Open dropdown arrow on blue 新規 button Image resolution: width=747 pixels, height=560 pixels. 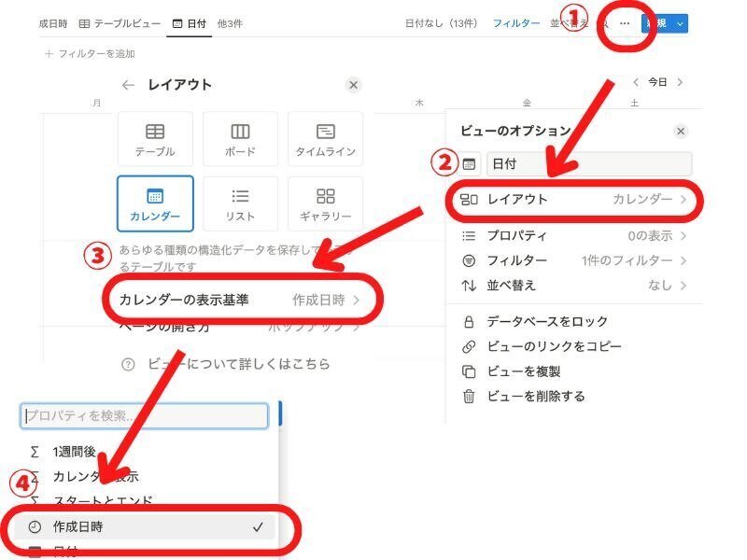(681, 23)
